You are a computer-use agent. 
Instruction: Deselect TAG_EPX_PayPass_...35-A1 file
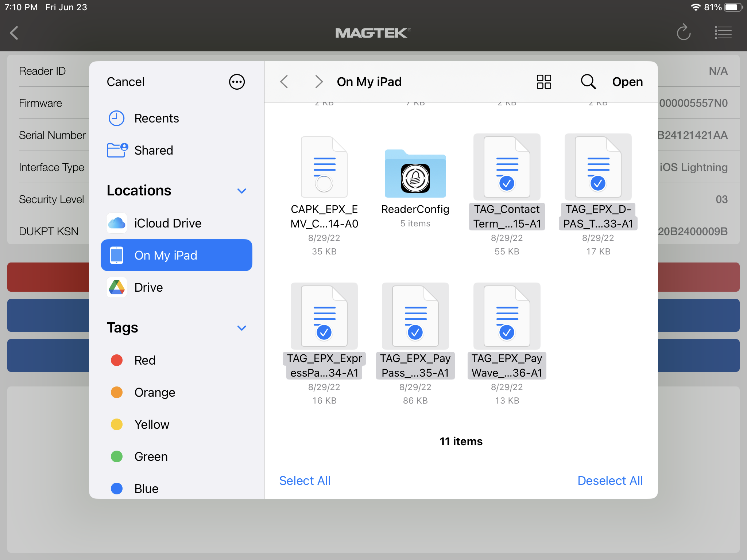coord(415,344)
